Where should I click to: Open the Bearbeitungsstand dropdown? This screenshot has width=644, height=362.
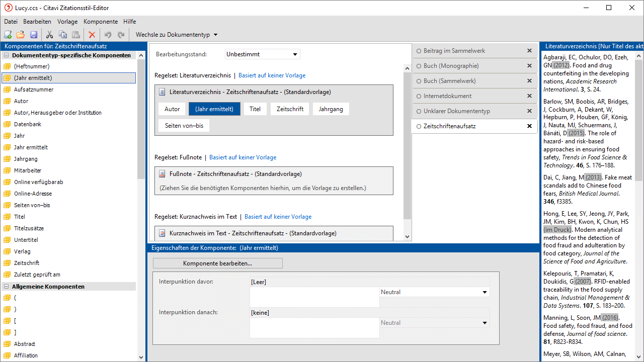(262, 54)
